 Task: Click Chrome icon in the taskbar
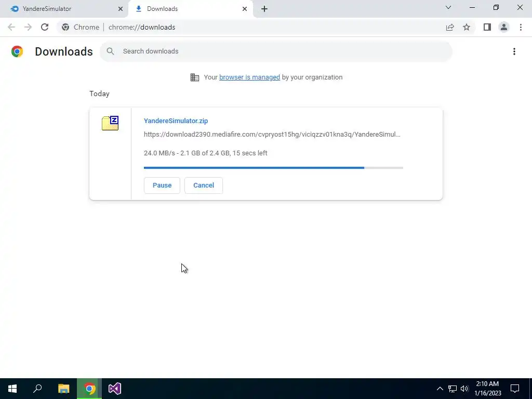[x=89, y=389]
